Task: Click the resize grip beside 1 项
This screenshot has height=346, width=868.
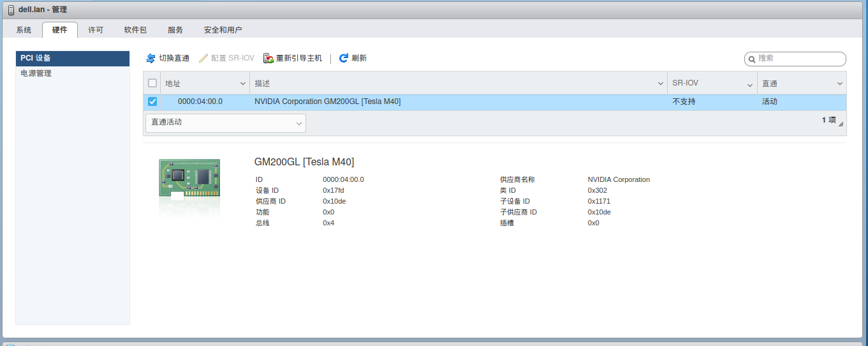Action: (x=841, y=123)
